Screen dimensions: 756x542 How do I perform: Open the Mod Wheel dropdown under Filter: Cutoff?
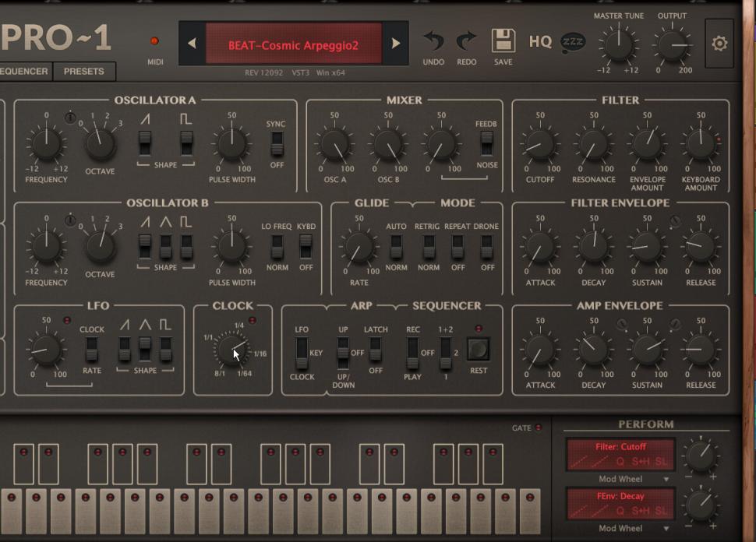point(631,478)
